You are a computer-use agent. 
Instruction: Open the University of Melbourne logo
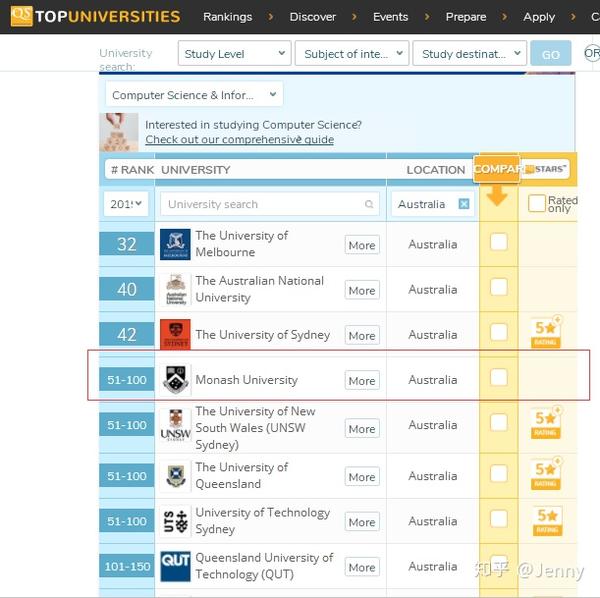(175, 244)
